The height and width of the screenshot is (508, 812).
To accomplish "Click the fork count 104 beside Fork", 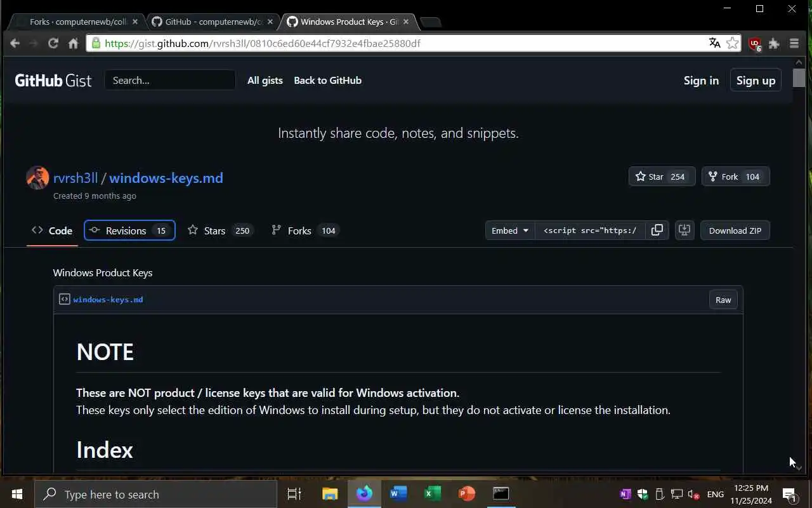I will (x=752, y=177).
